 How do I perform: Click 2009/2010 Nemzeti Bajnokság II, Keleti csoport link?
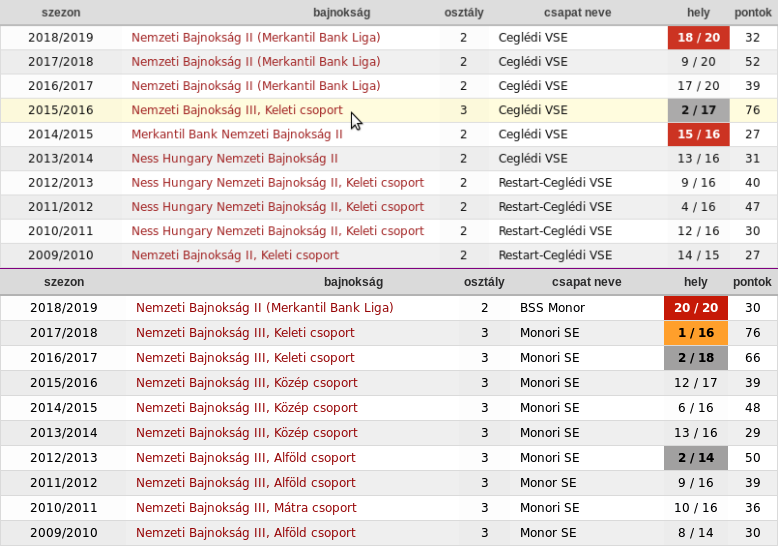[235, 255]
